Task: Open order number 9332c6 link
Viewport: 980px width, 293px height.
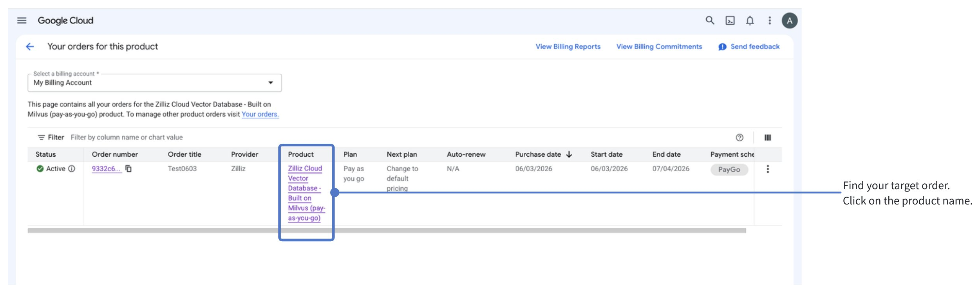Action: point(106,169)
